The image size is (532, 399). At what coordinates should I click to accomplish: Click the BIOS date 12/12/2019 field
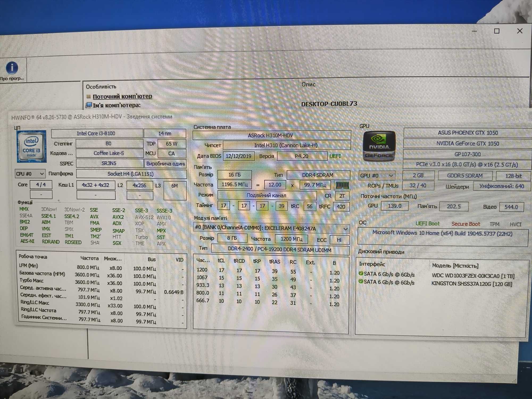tap(239, 156)
